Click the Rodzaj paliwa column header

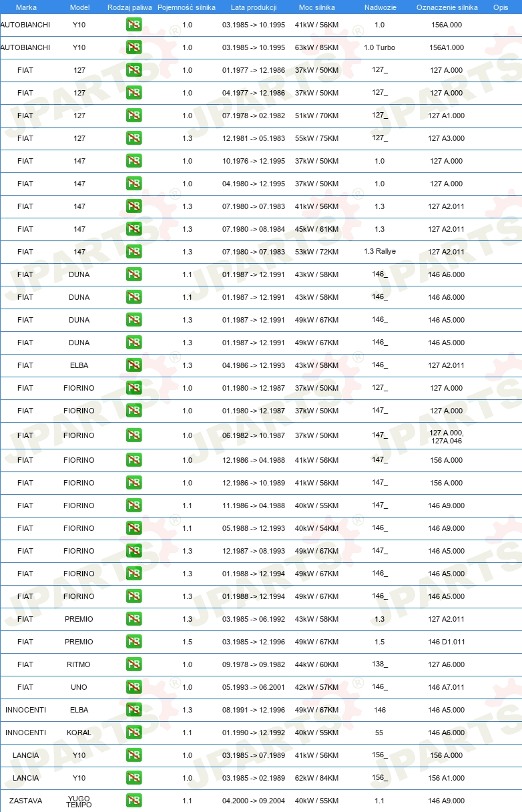coord(129,7)
